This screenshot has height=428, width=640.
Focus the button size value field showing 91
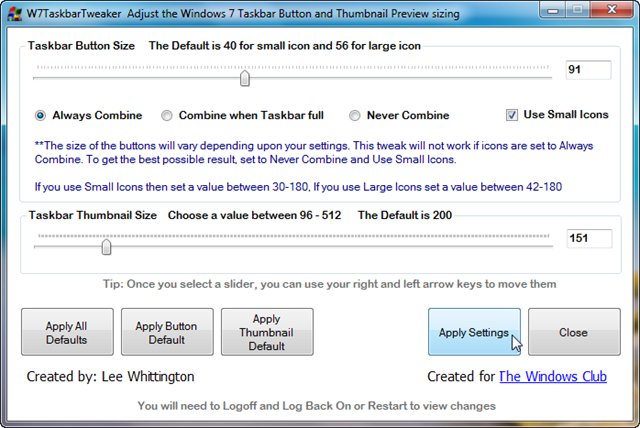pyautogui.click(x=586, y=70)
